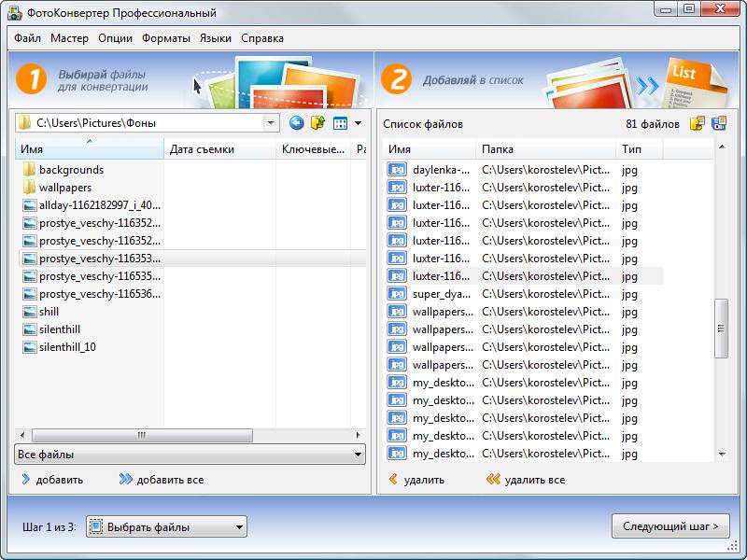The height and width of the screenshot is (560, 747).
Task: Click the folder icon in path field
Action: (24, 123)
